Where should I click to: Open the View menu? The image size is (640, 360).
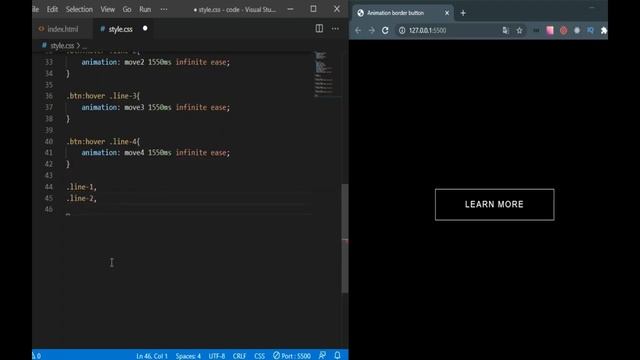pos(108,9)
